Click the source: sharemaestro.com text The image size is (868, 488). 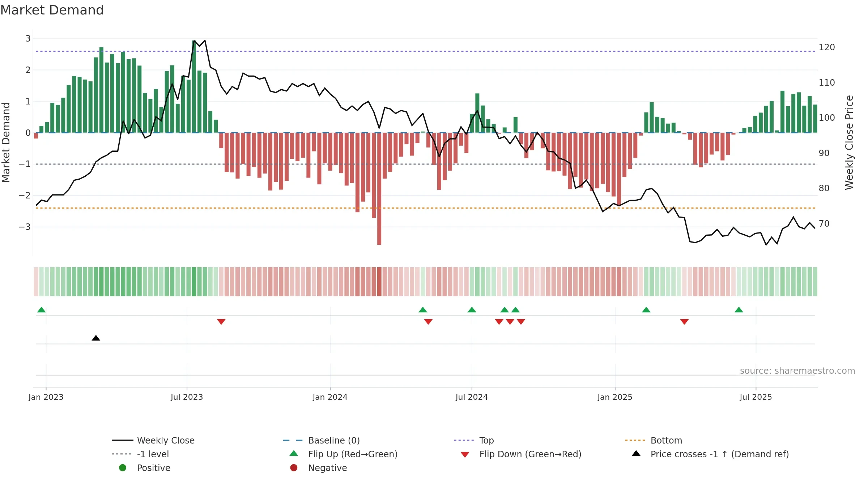(797, 371)
